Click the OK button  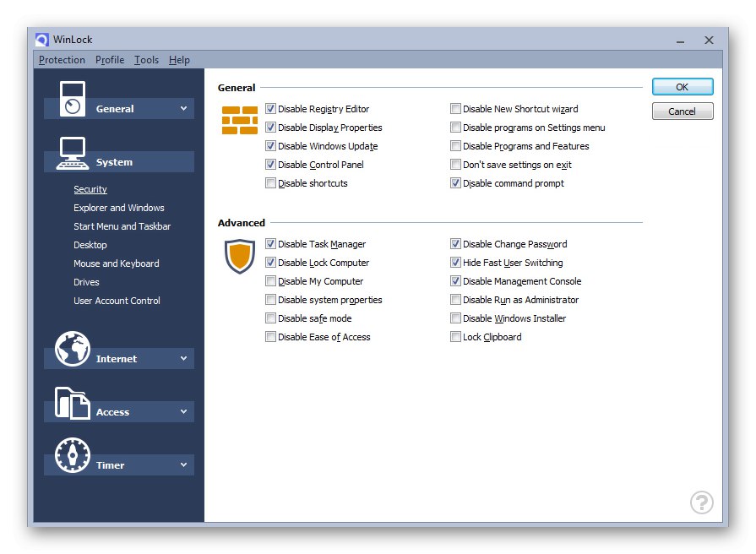coord(683,87)
